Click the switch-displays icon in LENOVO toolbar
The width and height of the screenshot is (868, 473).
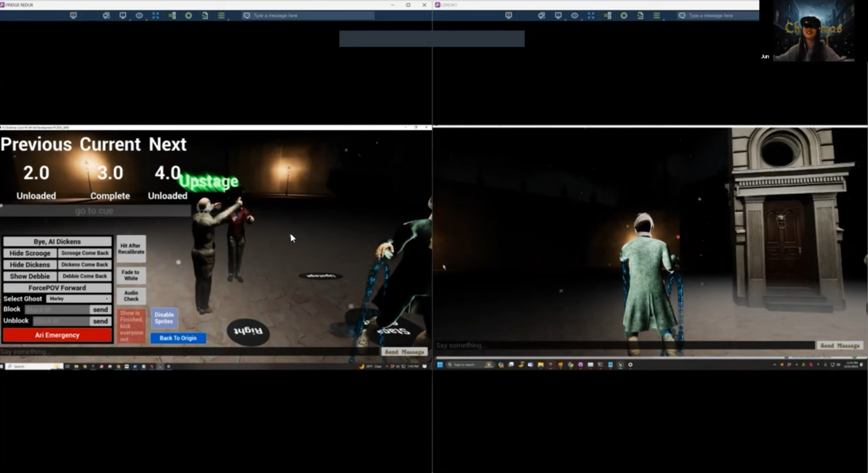click(541, 15)
